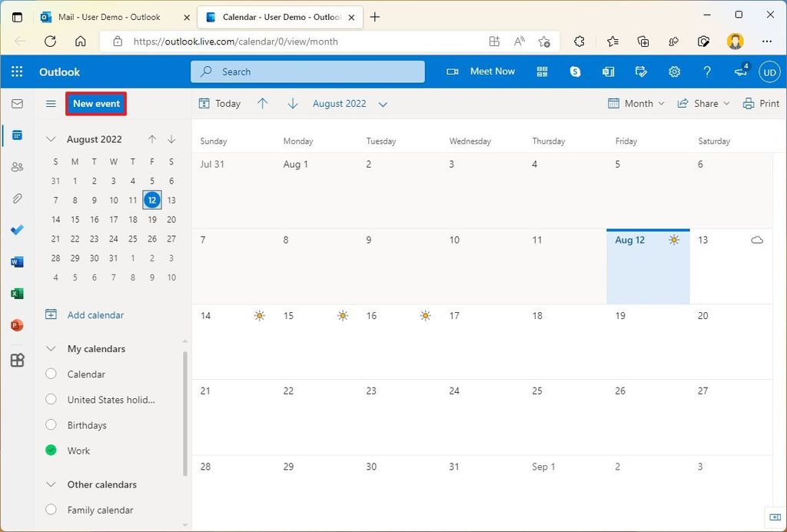Image resolution: width=787 pixels, height=532 pixels.
Task: Toggle United States holidays calendar
Action: (x=51, y=400)
